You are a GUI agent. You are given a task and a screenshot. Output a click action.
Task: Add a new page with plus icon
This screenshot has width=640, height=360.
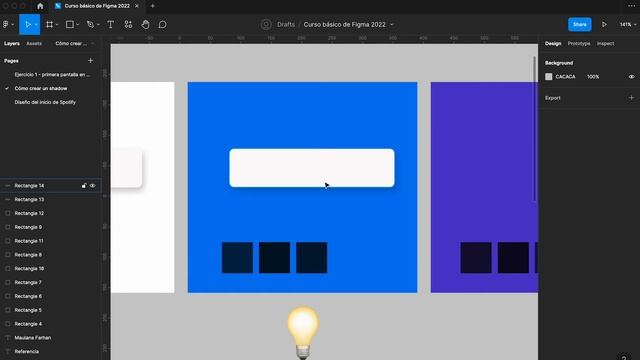point(91,61)
